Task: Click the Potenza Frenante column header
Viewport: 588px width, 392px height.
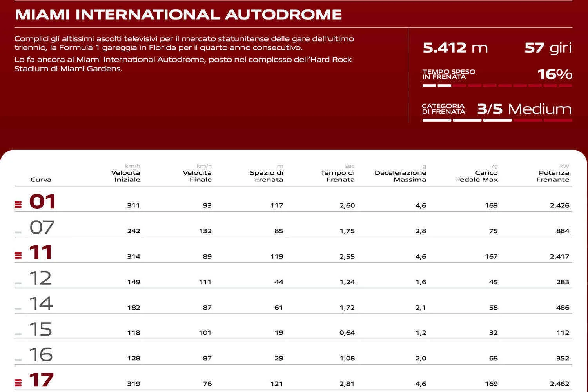Action: point(553,176)
